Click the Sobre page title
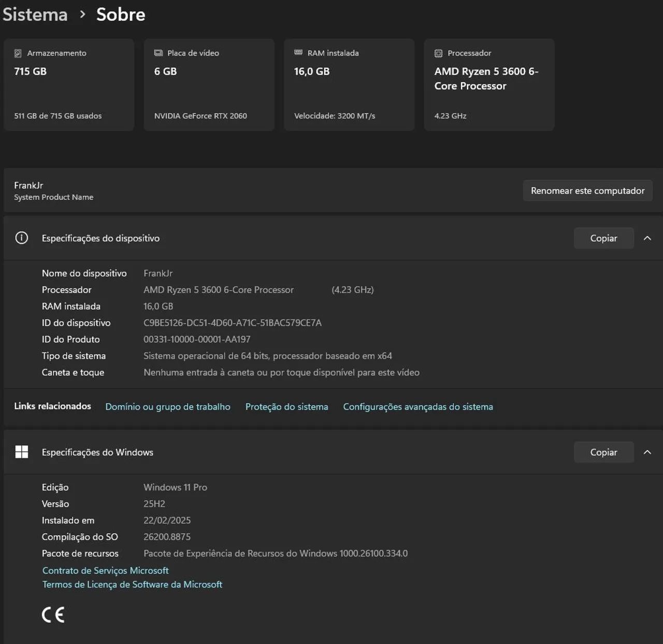This screenshot has height=644, width=663. 121,14
